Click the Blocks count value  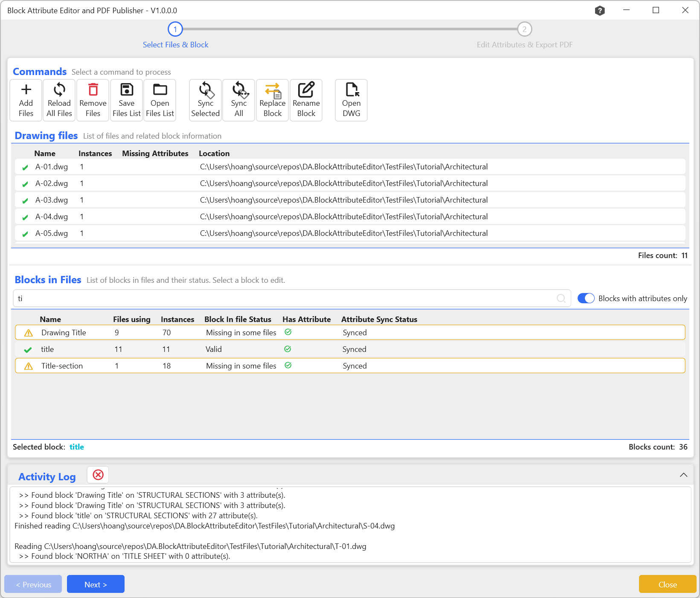coord(683,447)
